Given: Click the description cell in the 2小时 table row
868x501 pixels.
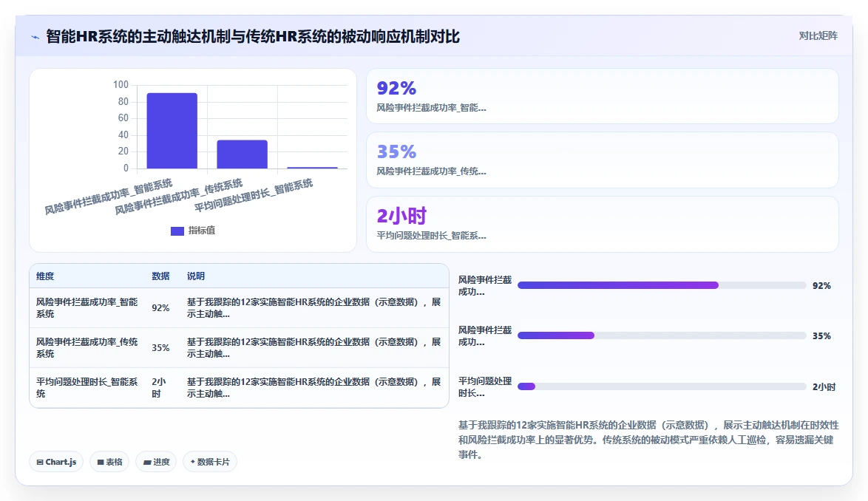Looking at the screenshot, I should 314,388.
